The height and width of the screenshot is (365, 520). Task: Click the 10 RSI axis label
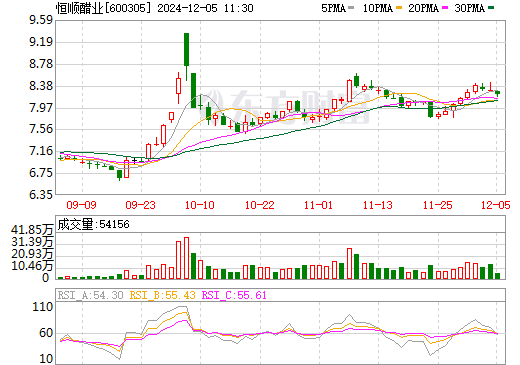click(x=46, y=359)
